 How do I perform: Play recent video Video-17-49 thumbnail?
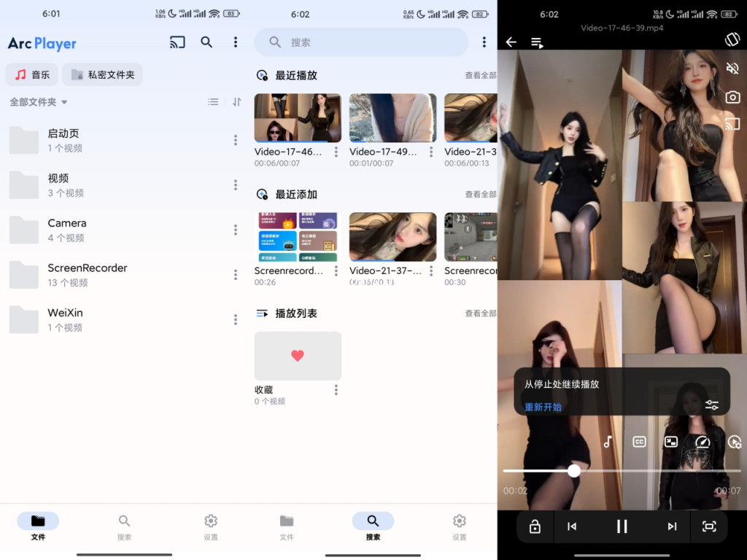(x=392, y=118)
